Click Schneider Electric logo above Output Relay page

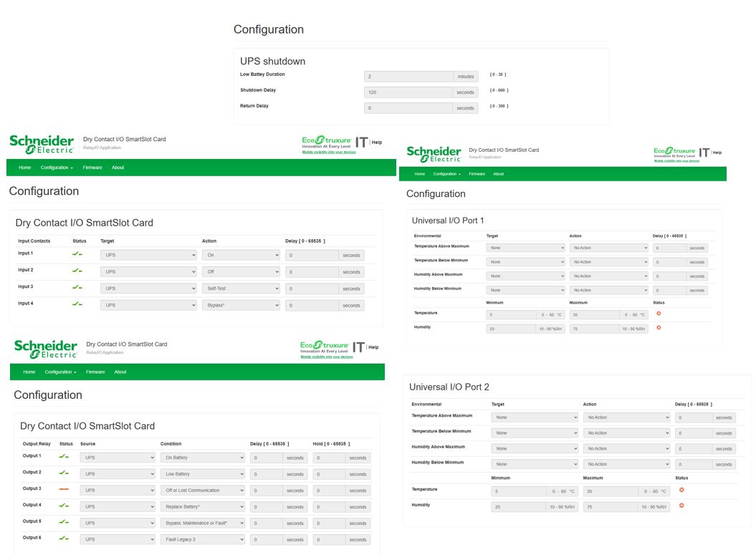click(x=45, y=349)
